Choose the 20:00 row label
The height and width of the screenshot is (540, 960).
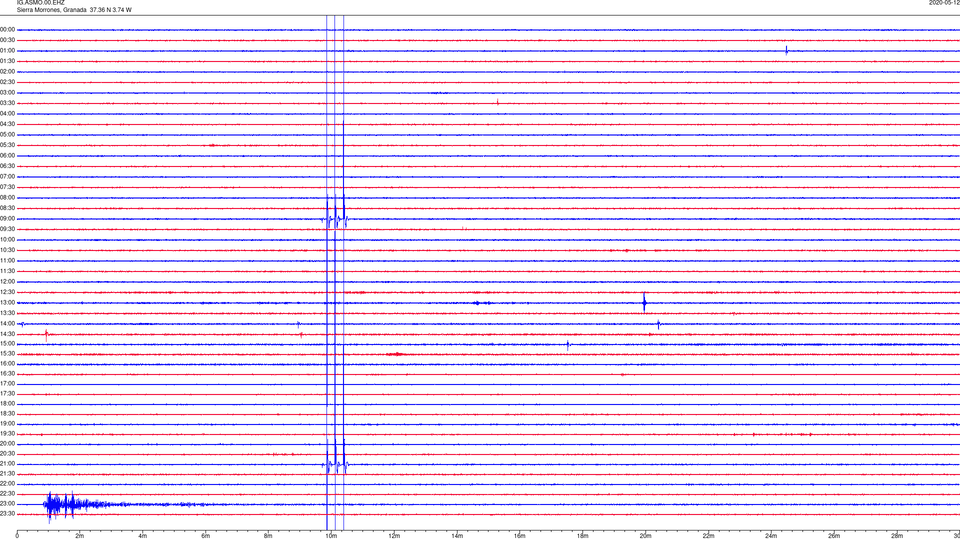(7, 444)
